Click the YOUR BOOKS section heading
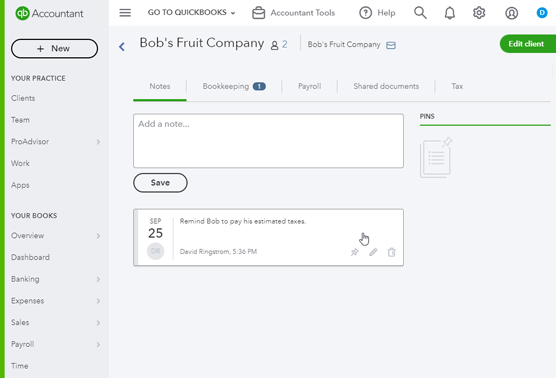 [34, 216]
